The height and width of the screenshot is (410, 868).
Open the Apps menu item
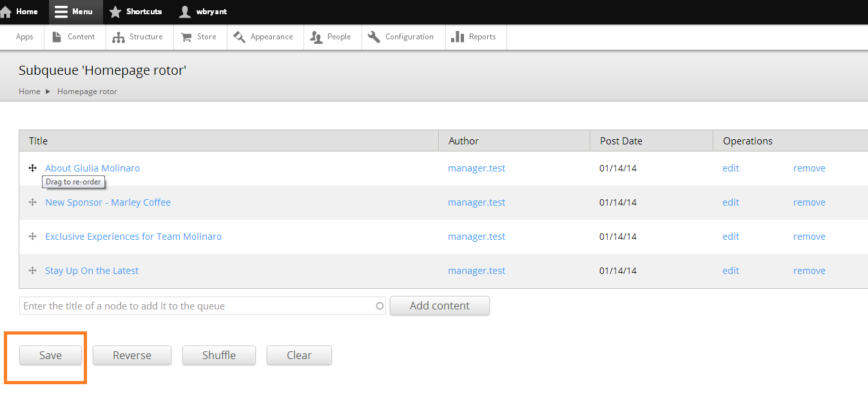(x=24, y=37)
